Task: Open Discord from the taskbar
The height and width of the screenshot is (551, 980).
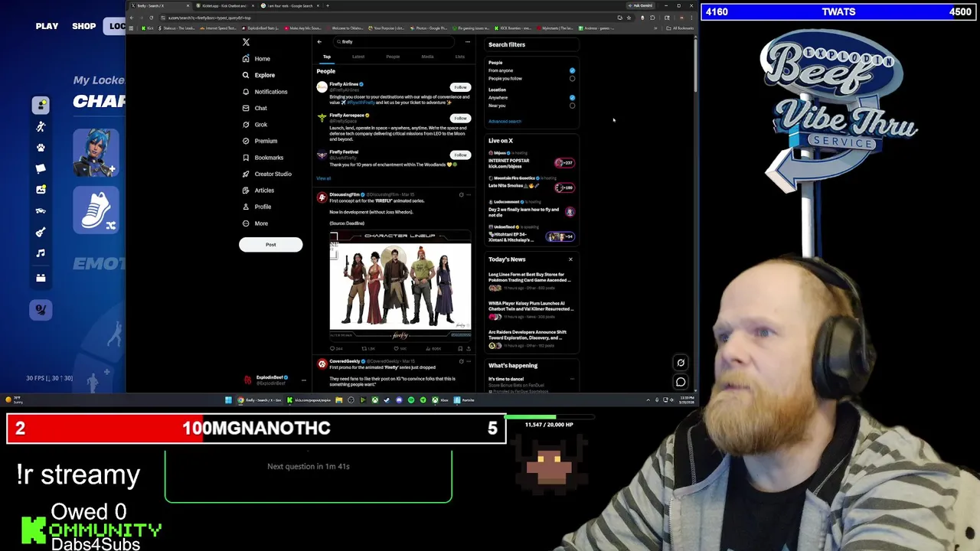Action: tap(399, 400)
